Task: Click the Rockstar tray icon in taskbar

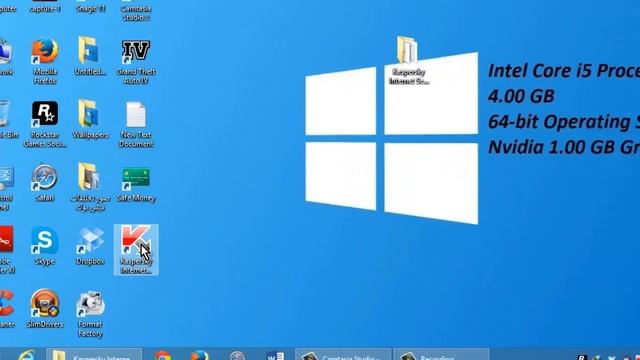Action: 582,357
